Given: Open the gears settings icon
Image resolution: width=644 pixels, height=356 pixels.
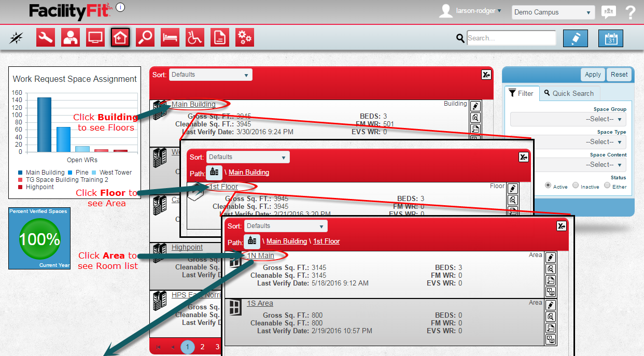Looking at the screenshot, I should coord(245,37).
